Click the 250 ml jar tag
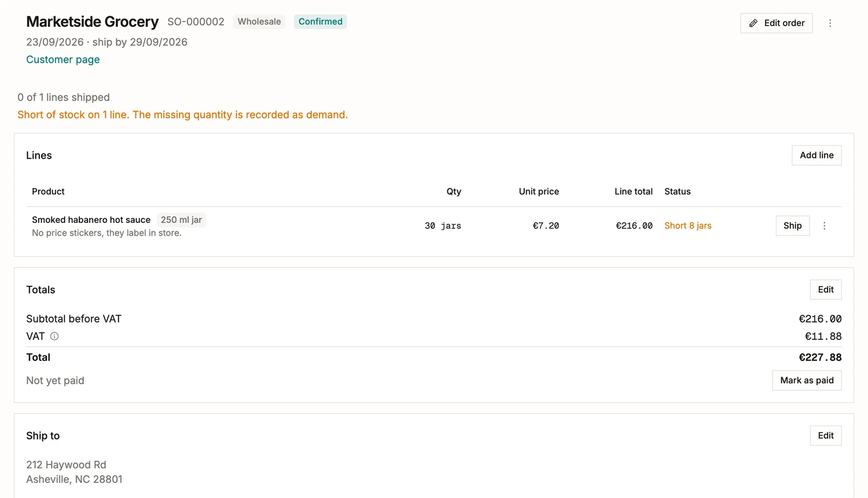This screenshot has height=498, width=868. 181,220
